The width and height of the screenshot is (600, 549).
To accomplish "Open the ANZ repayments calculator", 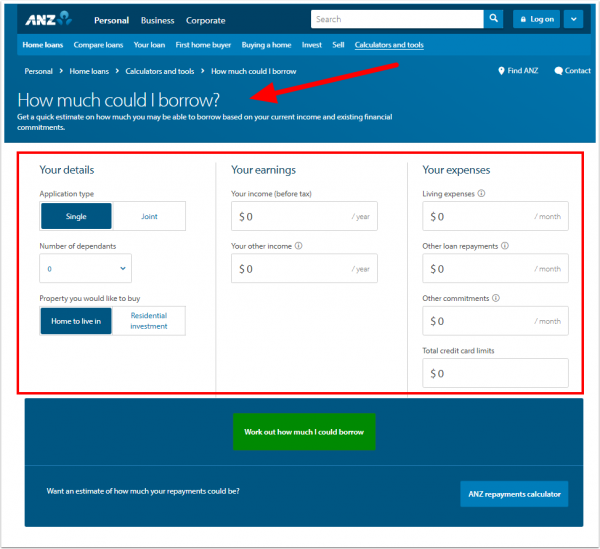I will 514,494.
